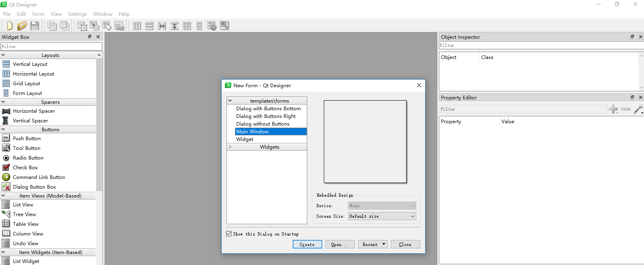Click the Vertical Layout widget icon
644x265 pixels.
[x=6, y=64]
